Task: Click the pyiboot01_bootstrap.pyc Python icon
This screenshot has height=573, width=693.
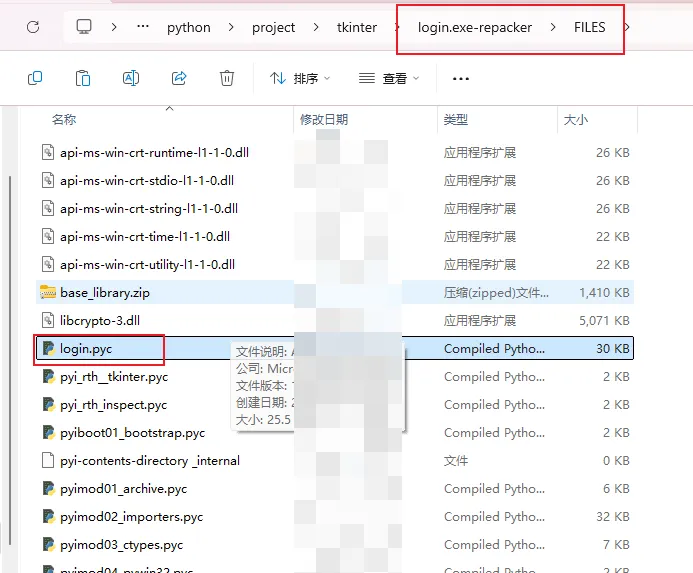Action: click(48, 432)
